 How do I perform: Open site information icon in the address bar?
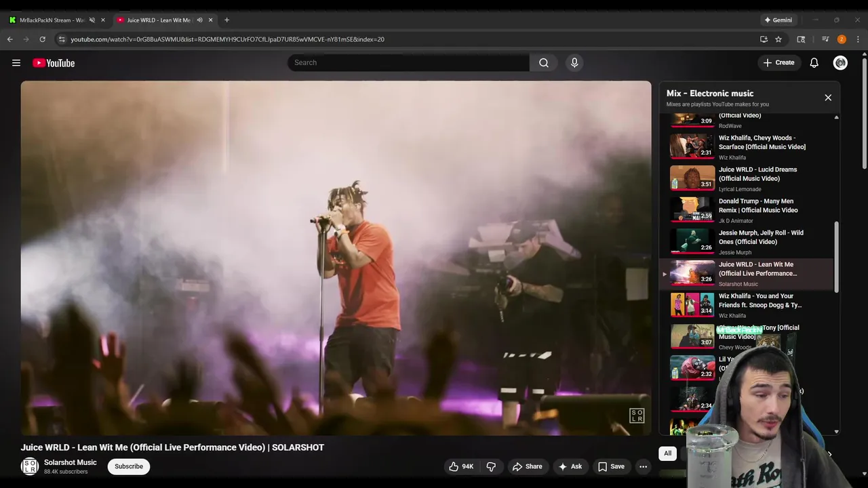(62, 39)
